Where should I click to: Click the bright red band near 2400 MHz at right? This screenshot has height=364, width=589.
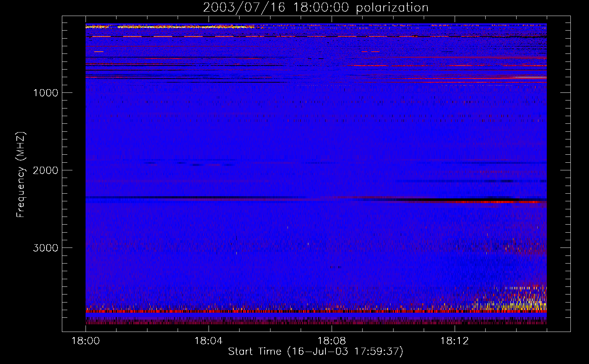(x=499, y=202)
